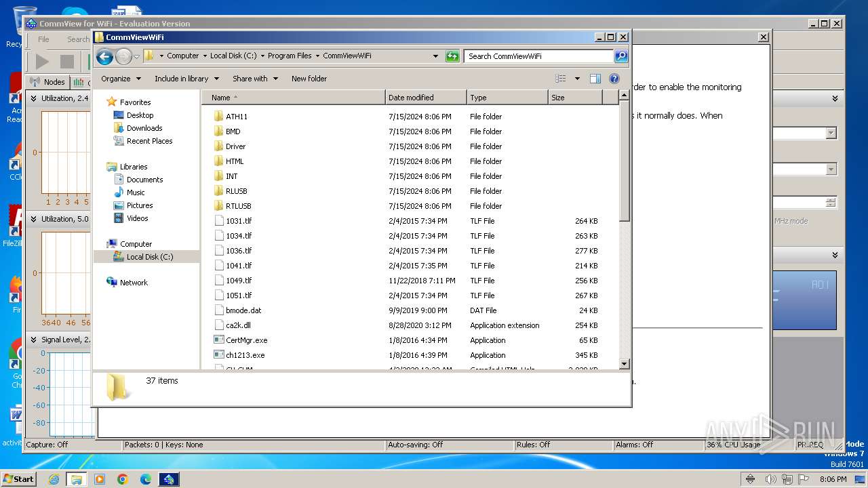
Task: Select Documents under Libraries
Action: [x=144, y=180]
